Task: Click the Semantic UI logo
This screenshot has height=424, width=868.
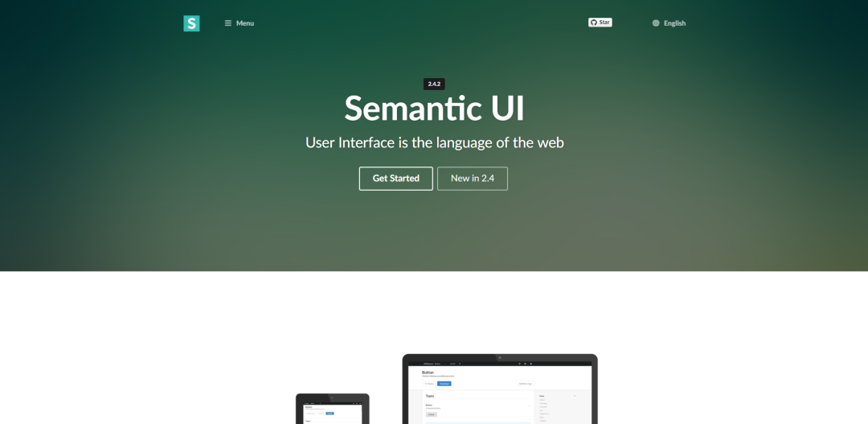Action: pos(191,23)
